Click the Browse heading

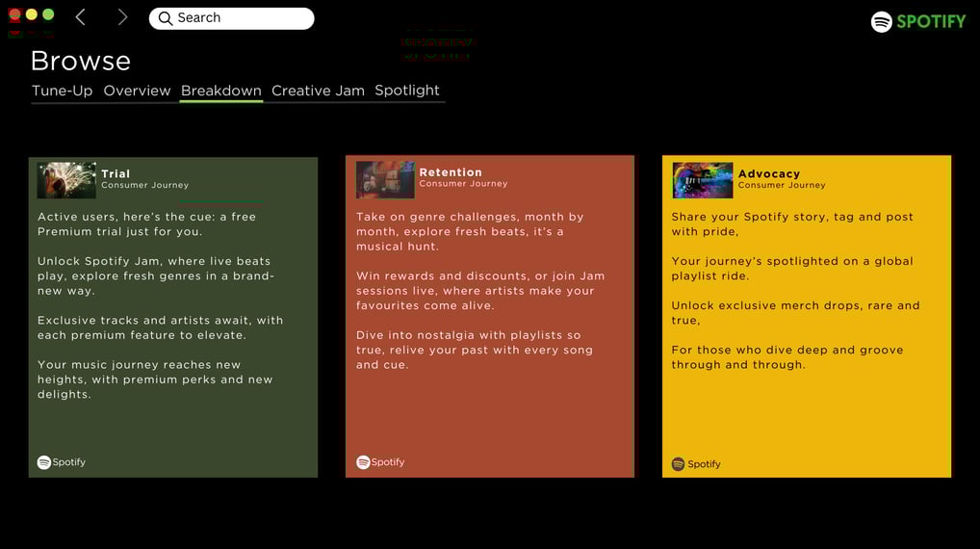click(81, 61)
